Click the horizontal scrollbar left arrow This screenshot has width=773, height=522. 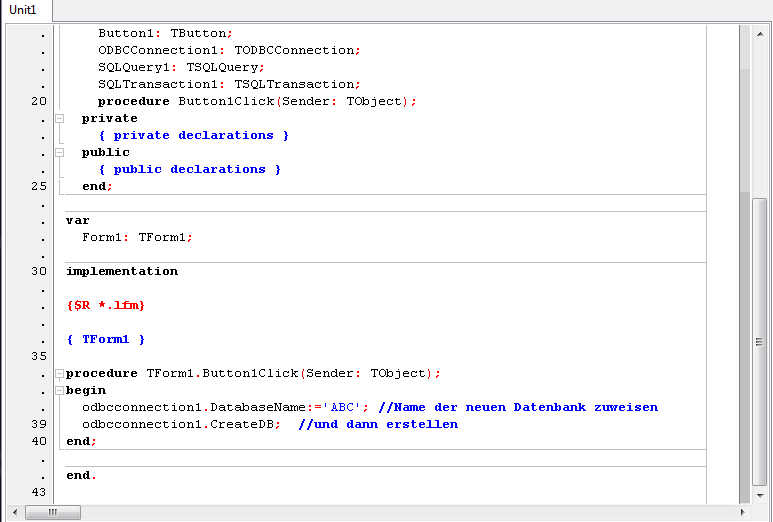[14, 512]
